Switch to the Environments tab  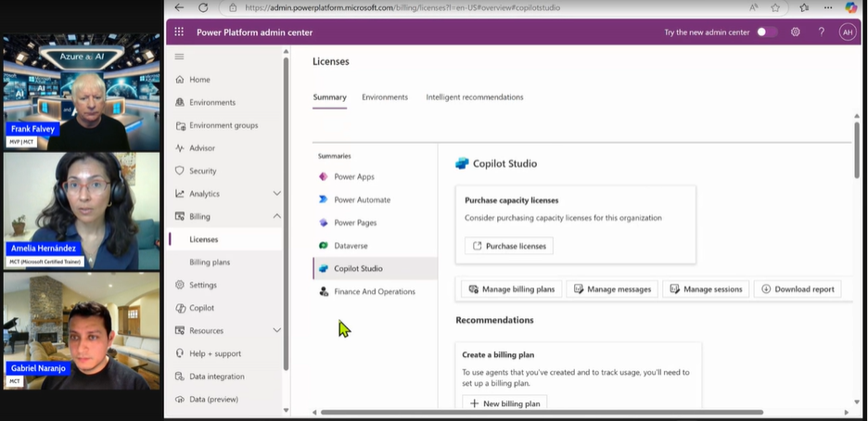click(385, 97)
